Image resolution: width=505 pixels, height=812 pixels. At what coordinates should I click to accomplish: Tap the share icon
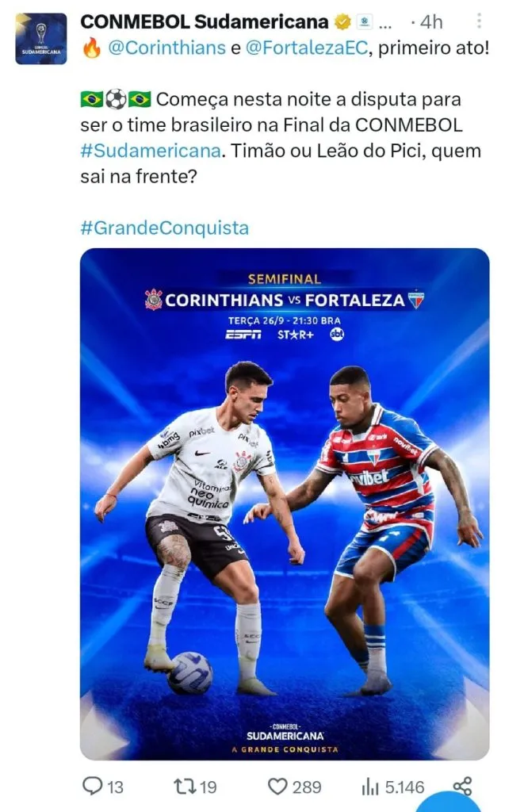click(x=462, y=785)
